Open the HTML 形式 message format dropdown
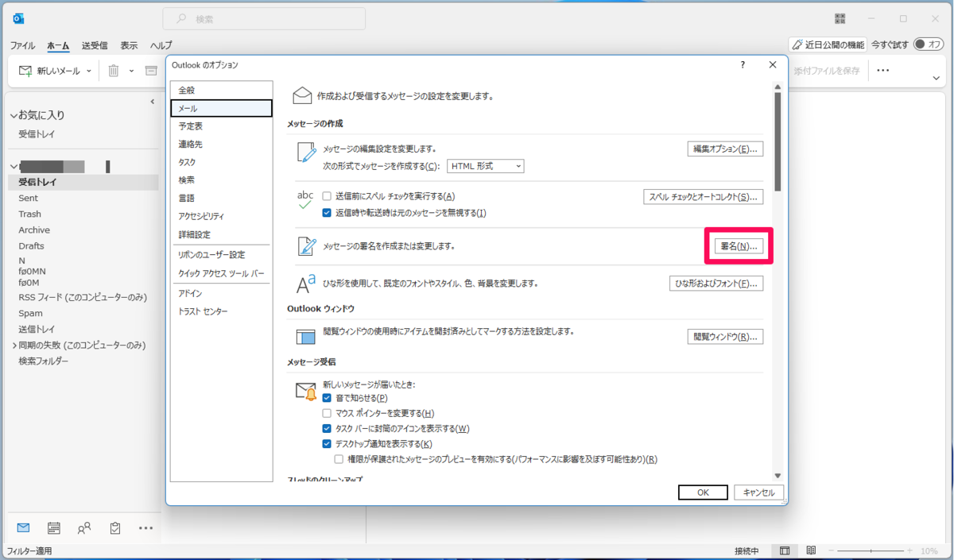Screen dimensions: 954x560 [485, 166]
